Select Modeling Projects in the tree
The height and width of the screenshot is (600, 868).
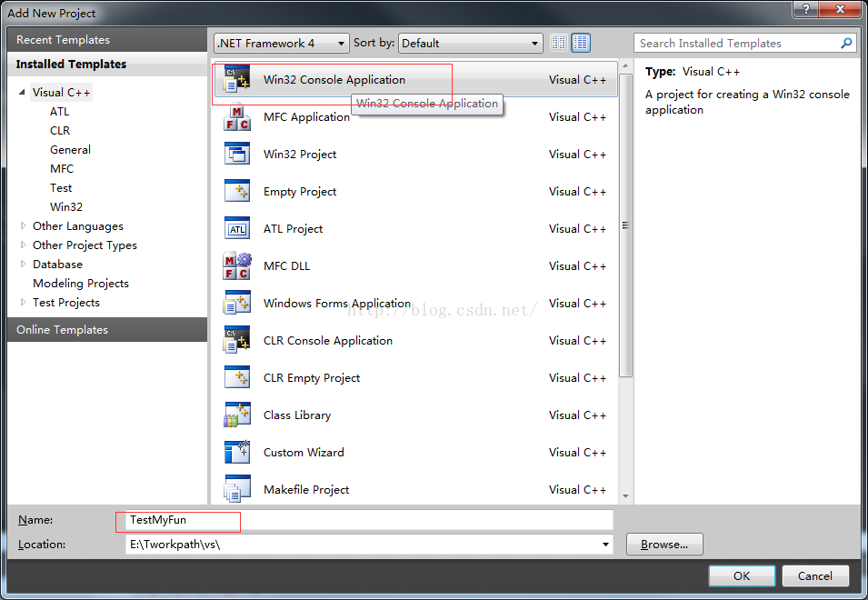pyautogui.click(x=81, y=284)
